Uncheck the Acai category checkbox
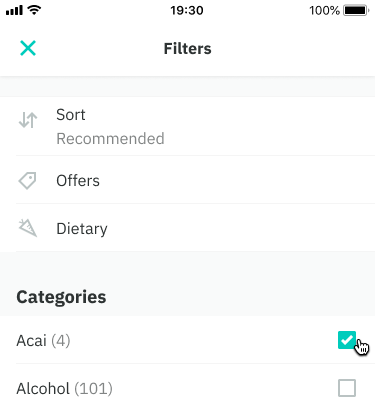375x397 pixels. [347, 340]
